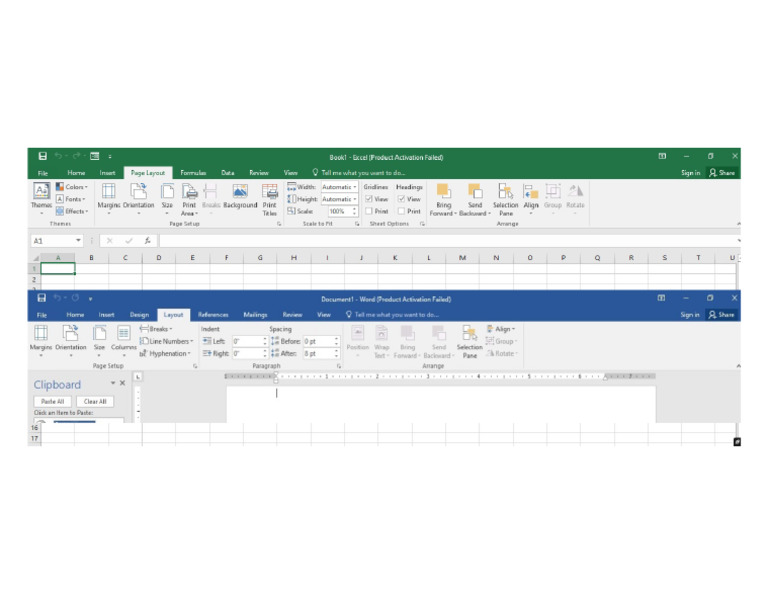Click Send Backward in Excel ribbon
The width and height of the screenshot is (768, 594).
[x=475, y=199]
